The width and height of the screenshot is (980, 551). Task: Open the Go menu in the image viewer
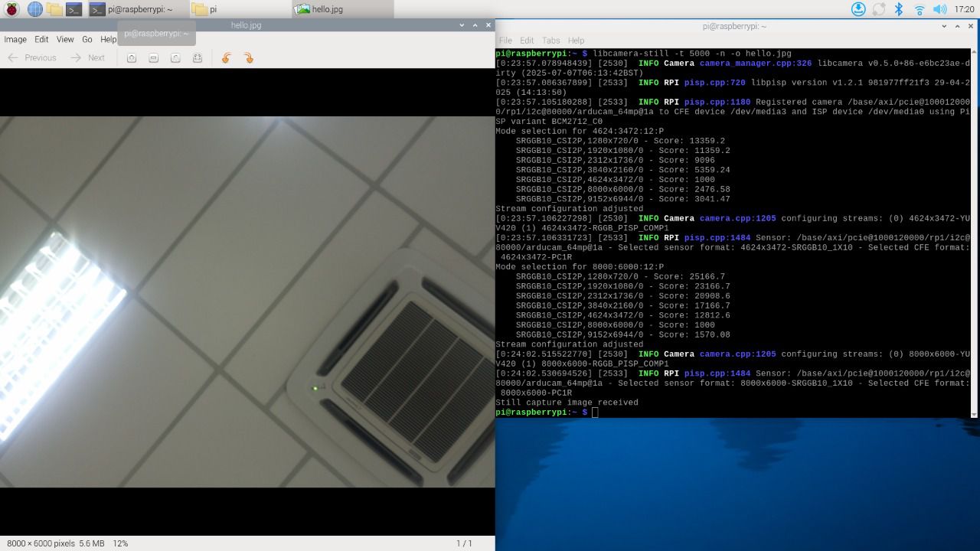(x=87, y=39)
